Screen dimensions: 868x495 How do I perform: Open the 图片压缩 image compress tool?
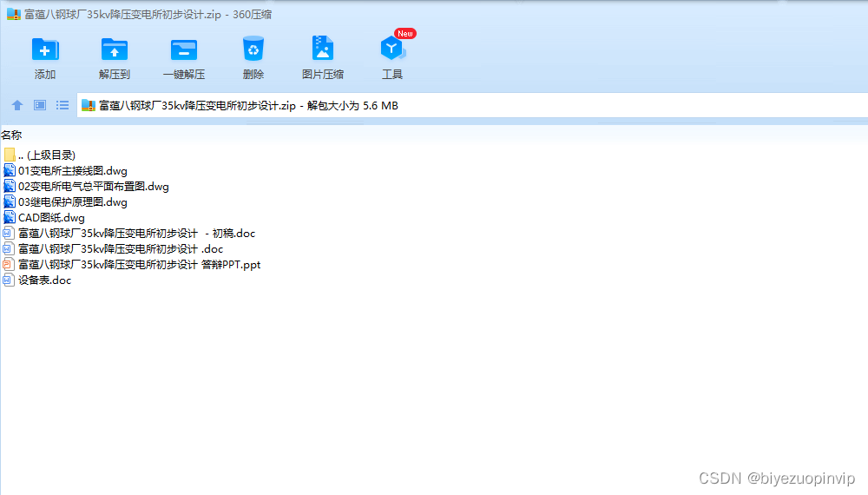(323, 48)
